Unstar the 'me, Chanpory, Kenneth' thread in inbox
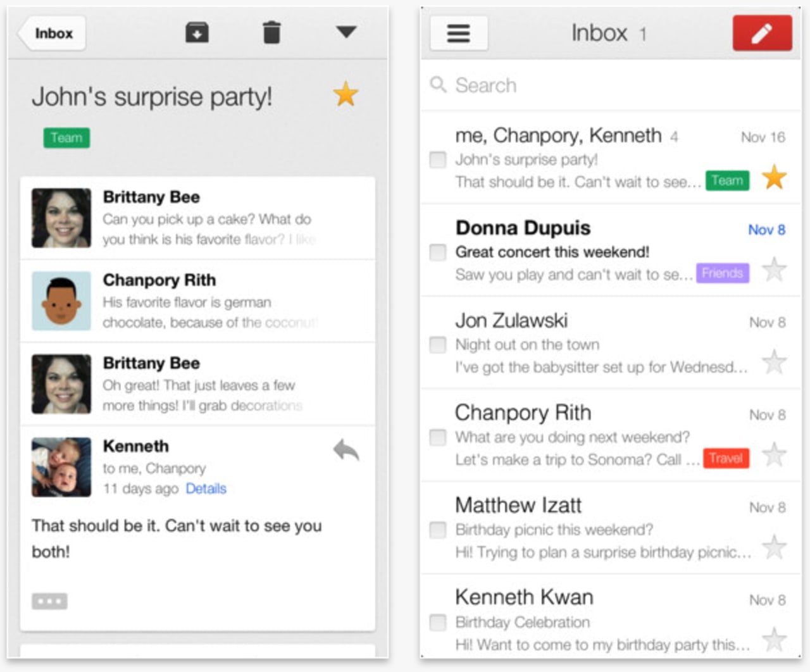 [x=774, y=177]
